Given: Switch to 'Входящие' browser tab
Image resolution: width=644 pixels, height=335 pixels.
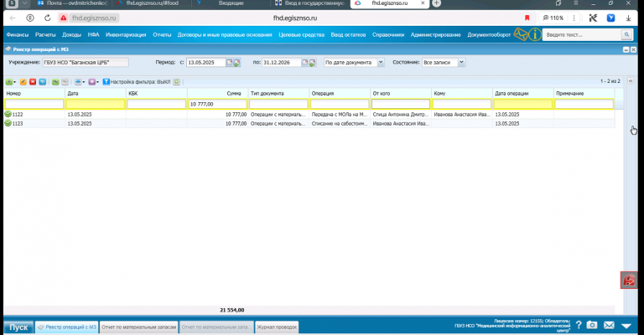Looking at the screenshot, I should pos(231,3).
